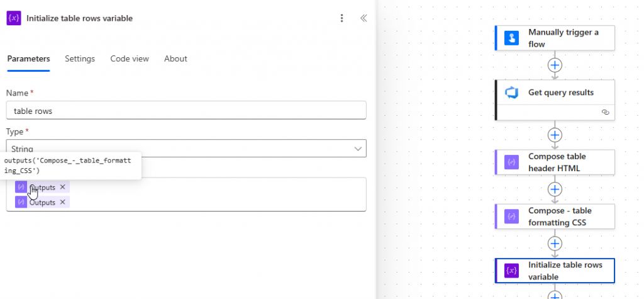
Task: Insert a step after the trigger
Action: click(555, 65)
